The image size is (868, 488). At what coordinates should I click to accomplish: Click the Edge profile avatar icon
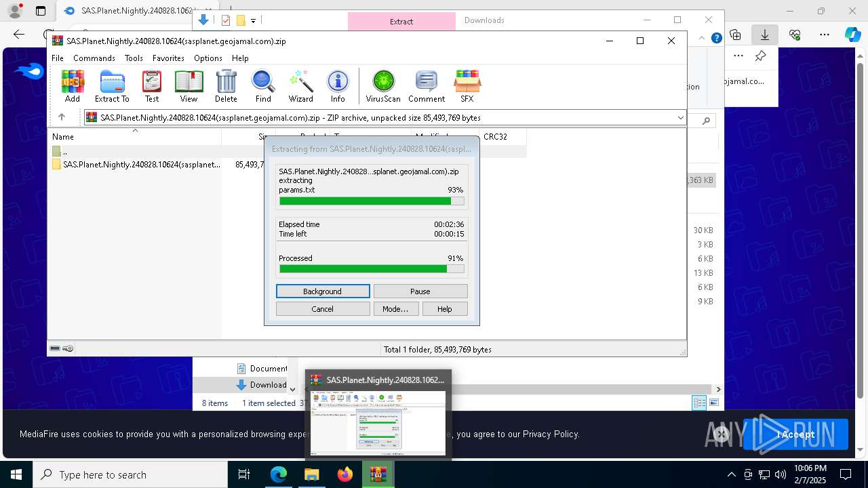pyautogui.click(x=15, y=11)
